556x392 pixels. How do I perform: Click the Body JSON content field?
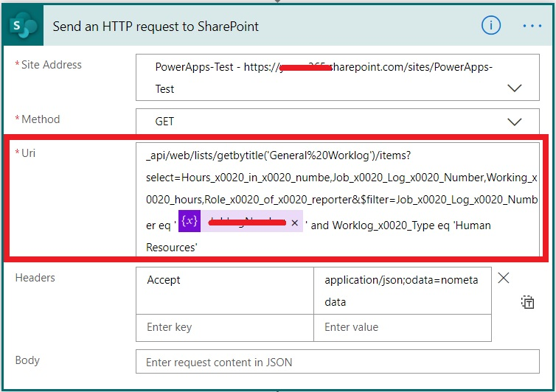[x=339, y=363]
